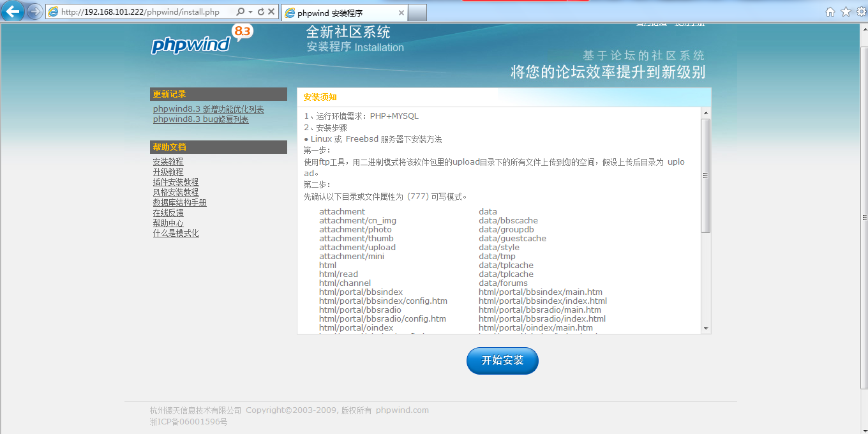This screenshot has height=434, width=868.
Task: Select the phpwind 安装程序 tab
Action: (x=344, y=13)
